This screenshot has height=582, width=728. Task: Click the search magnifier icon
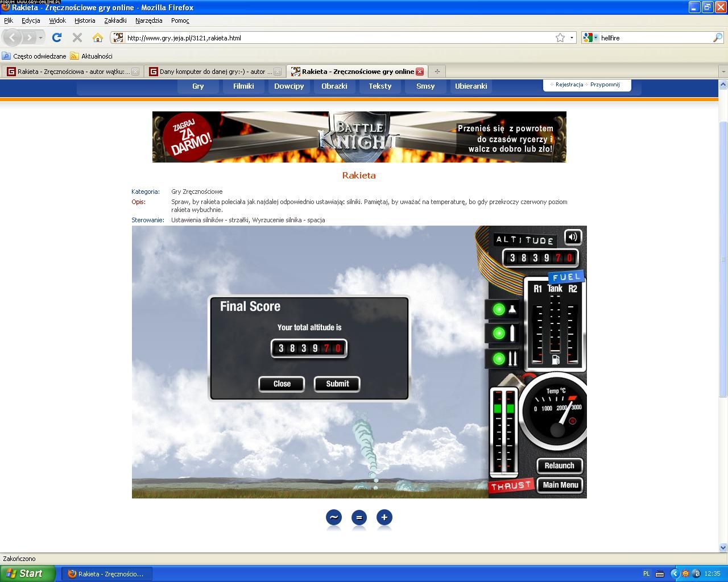(717, 38)
